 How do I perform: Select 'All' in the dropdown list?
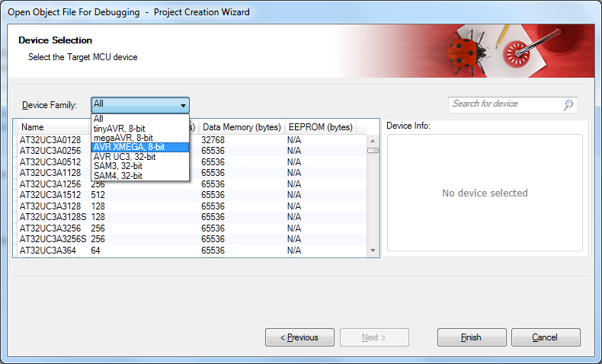click(x=99, y=119)
